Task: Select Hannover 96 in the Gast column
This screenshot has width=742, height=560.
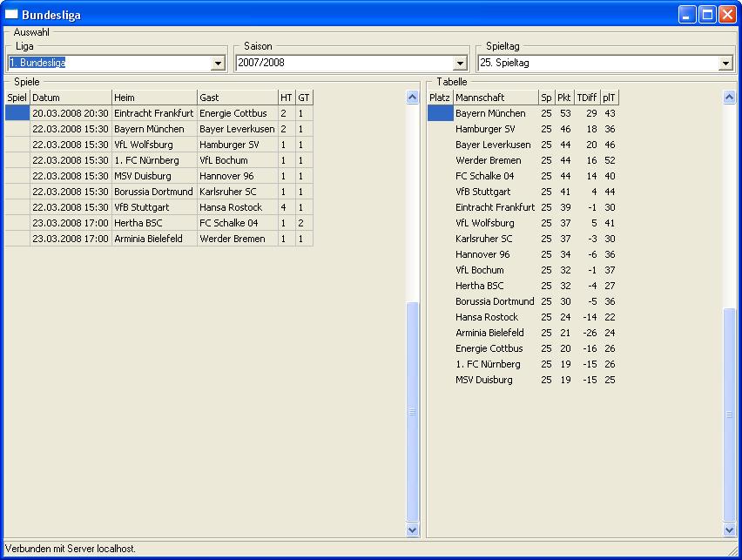Action: click(x=238, y=176)
